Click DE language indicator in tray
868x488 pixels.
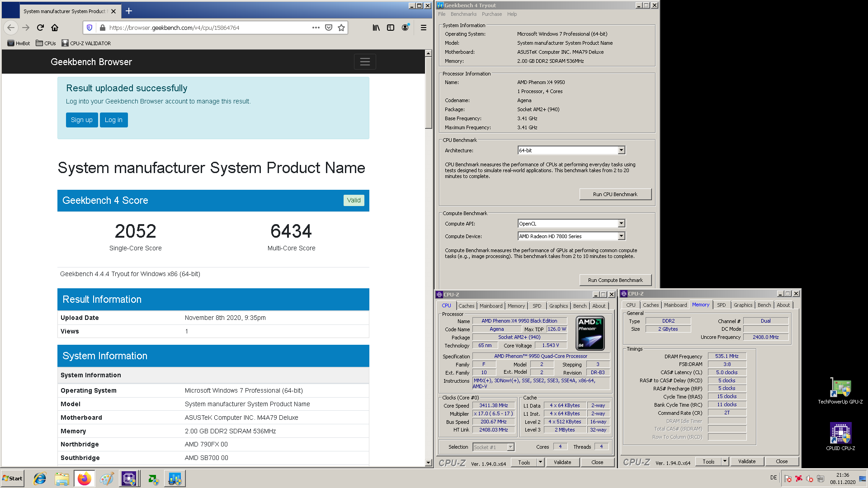tap(774, 478)
